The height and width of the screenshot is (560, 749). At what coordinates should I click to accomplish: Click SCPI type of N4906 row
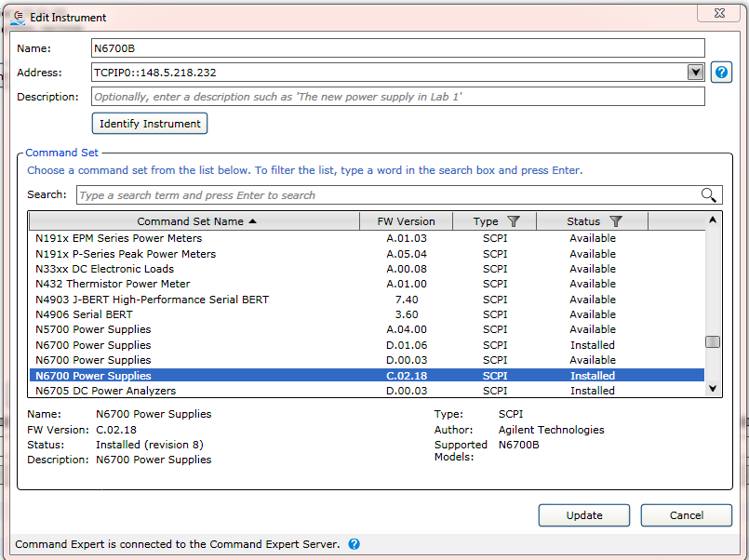[495, 314]
